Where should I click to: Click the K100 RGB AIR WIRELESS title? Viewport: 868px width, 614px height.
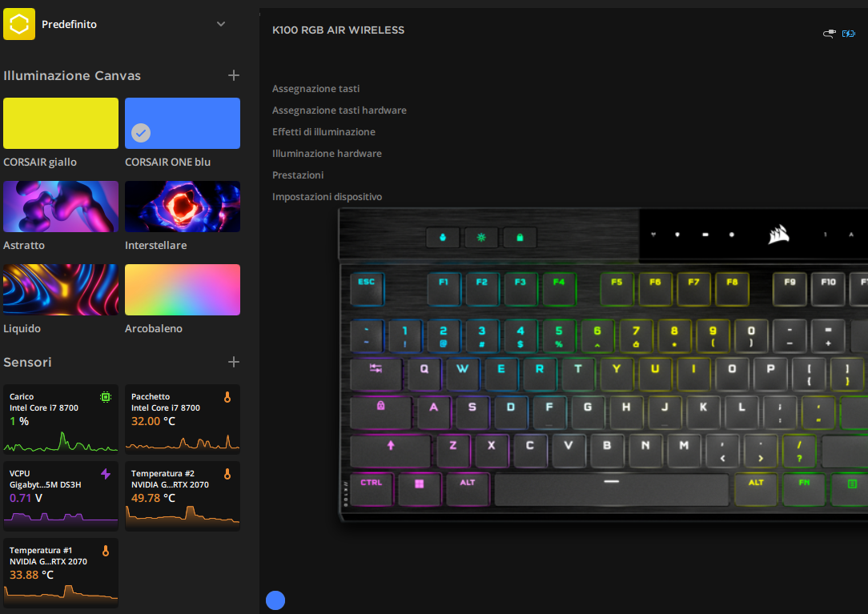point(338,30)
